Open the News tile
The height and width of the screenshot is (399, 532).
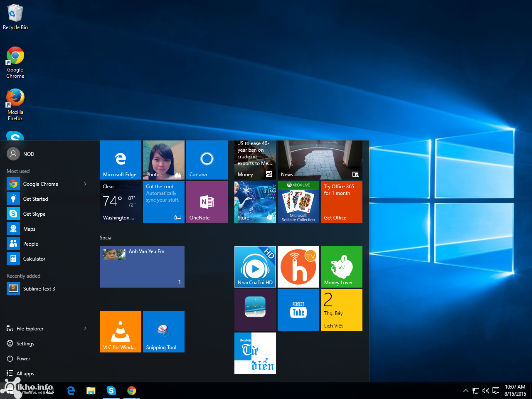(320, 160)
